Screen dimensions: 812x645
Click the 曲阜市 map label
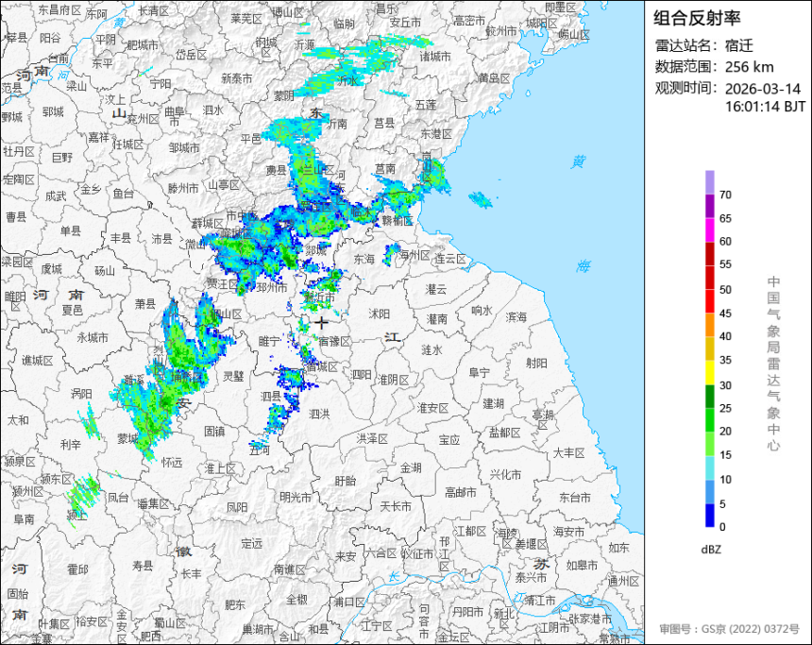[x=174, y=116]
